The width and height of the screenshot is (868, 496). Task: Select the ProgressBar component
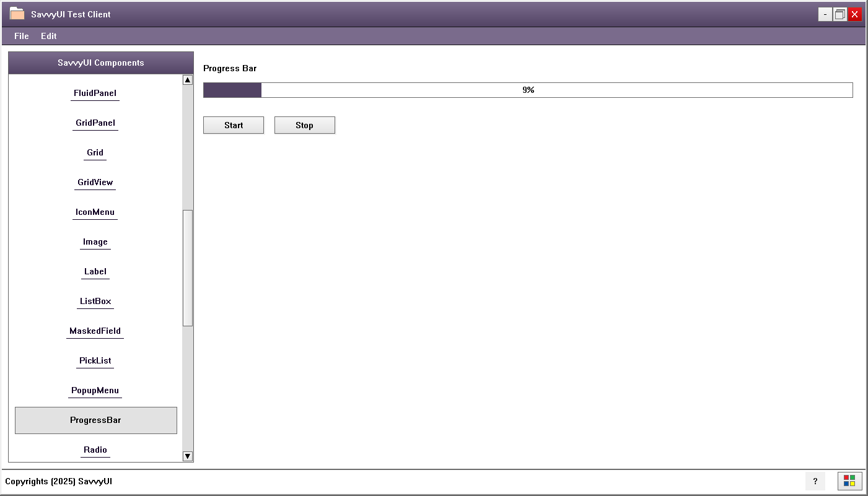click(x=95, y=420)
